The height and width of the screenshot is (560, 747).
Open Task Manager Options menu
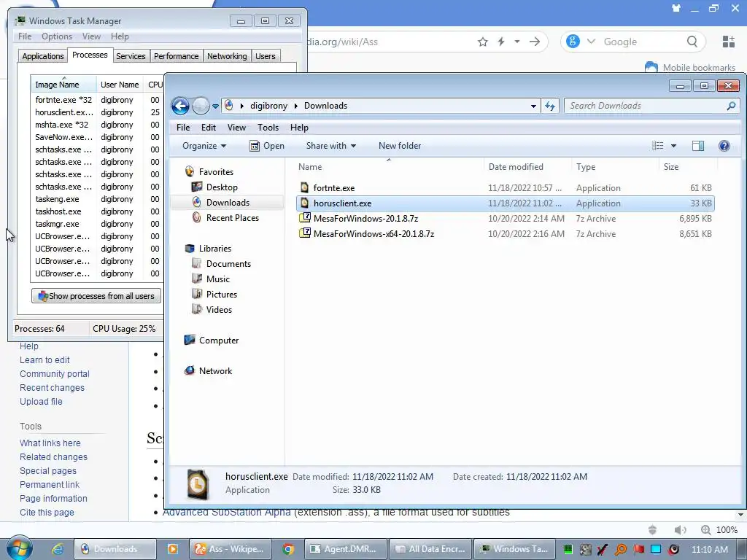coord(57,36)
